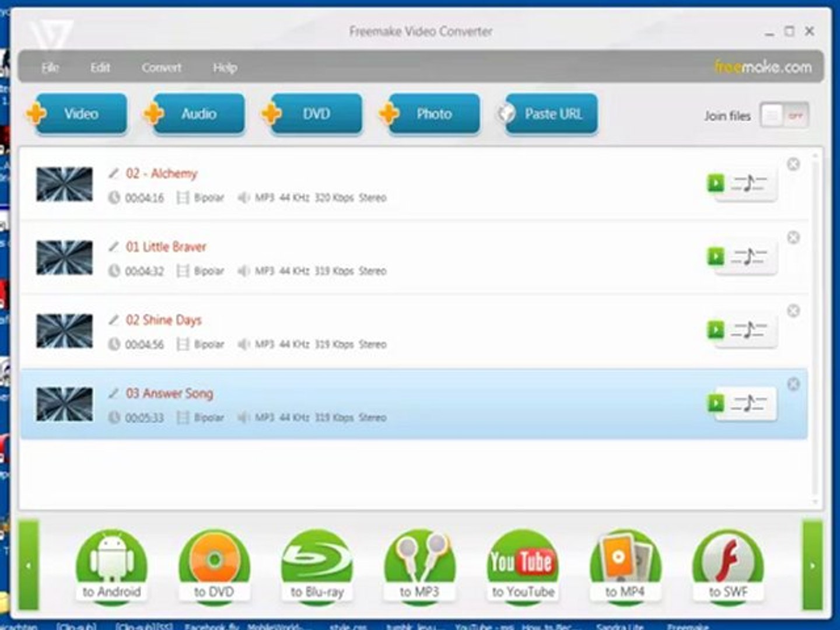Play the 02 - Alchemy track
The width and height of the screenshot is (840, 630).
715,183
